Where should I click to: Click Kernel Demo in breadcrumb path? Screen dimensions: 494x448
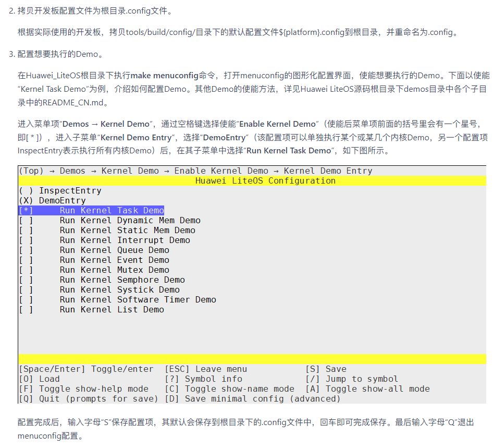coord(130,171)
